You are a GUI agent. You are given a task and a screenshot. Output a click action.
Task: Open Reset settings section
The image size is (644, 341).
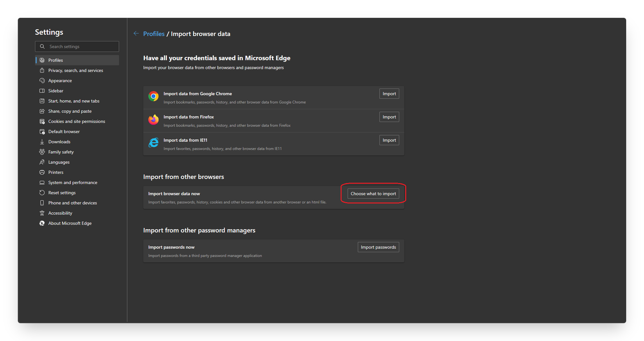[x=62, y=193]
